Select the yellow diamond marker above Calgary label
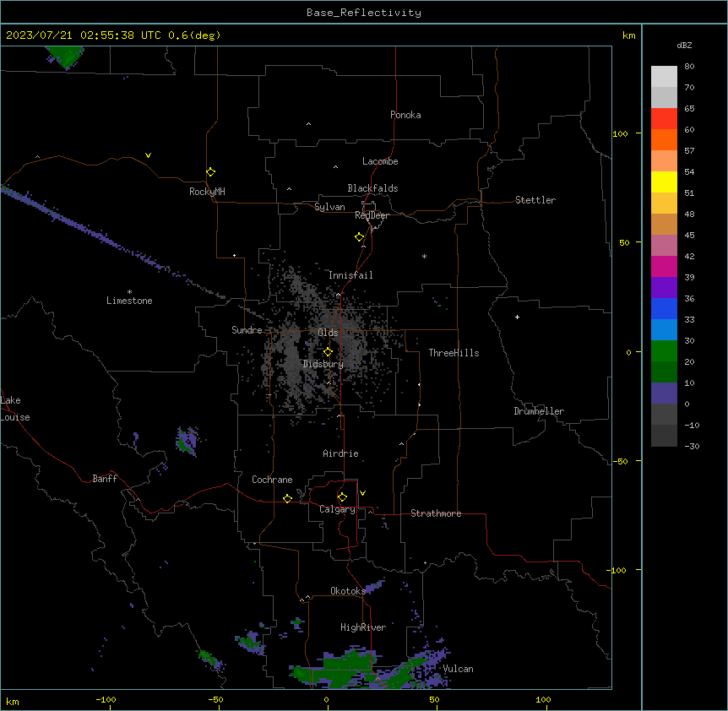728x711 pixels. tap(342, 497)
